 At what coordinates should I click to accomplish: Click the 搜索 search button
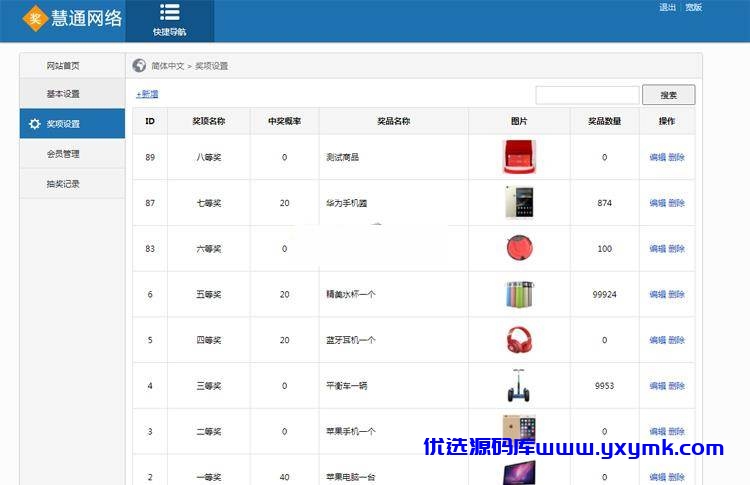(668, 95)
